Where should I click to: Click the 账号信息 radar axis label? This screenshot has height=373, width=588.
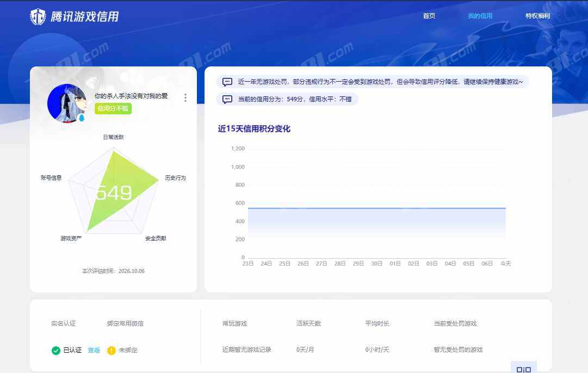51,178
